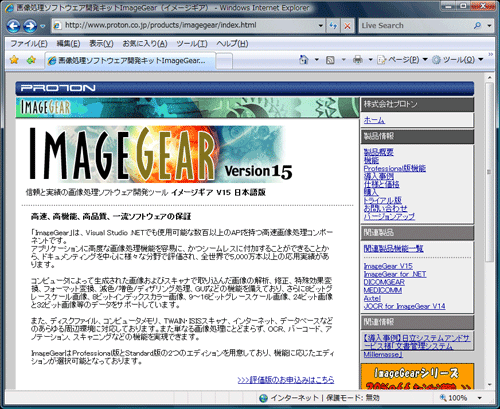Expand the feeds dropdown arrow
The width and height of the screenshot is (500, 409).
tap(343, 60)
